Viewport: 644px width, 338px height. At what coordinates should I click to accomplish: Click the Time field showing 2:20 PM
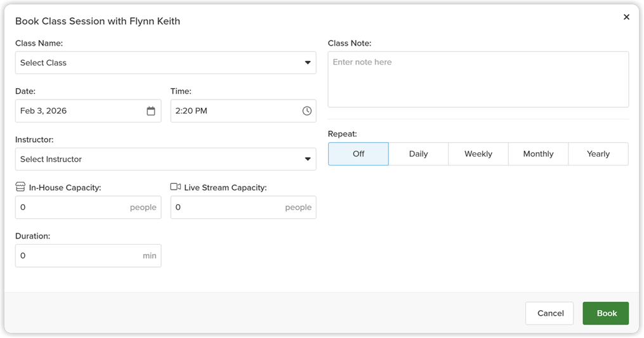point(243,111)
